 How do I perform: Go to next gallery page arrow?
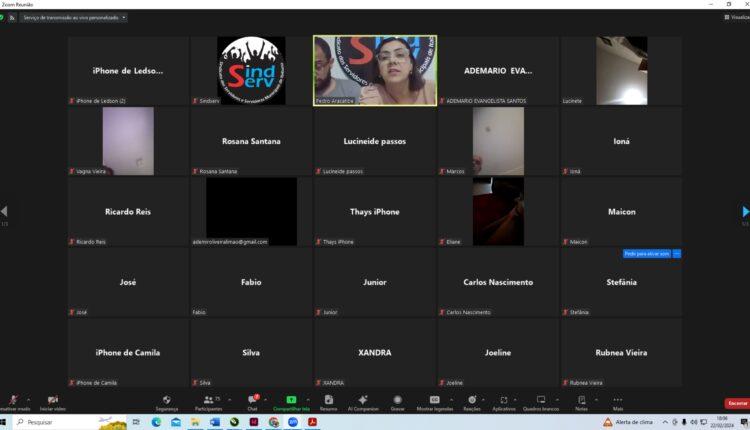745,212
